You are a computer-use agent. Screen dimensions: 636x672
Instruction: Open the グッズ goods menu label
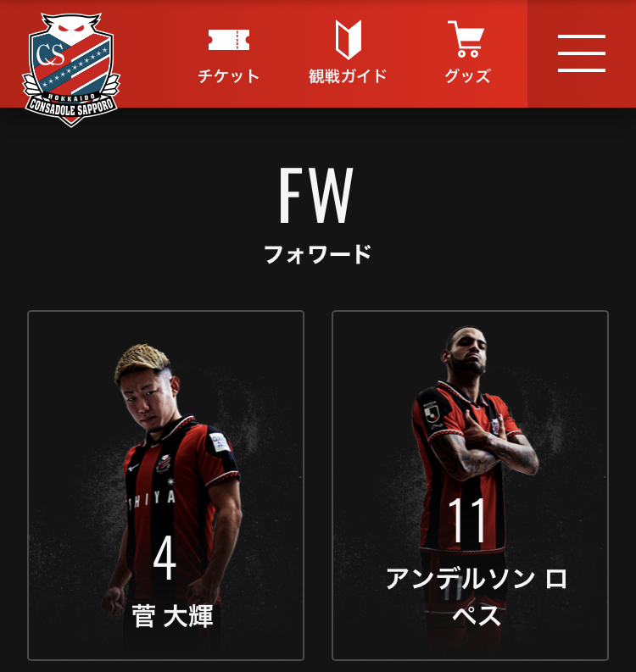[467, 76]
